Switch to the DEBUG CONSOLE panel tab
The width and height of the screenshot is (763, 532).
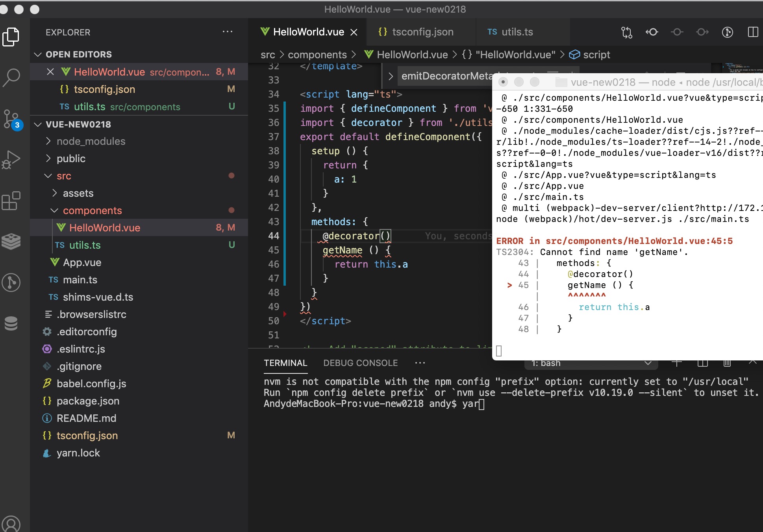[360, 363]
